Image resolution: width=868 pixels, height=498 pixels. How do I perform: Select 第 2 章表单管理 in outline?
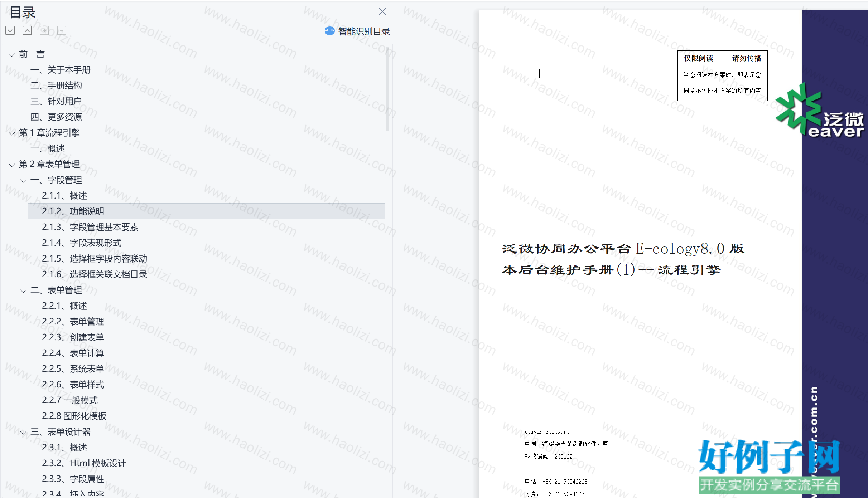pyautogui.click(x=49, y=164)
